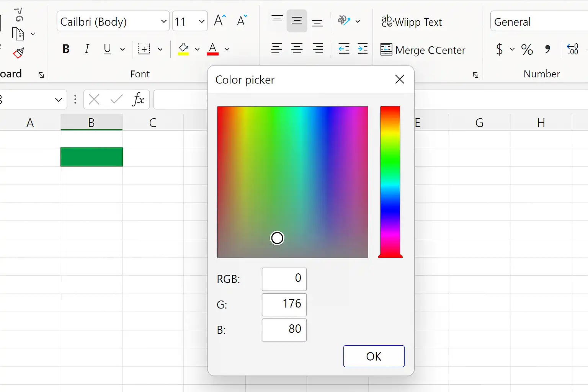Image resolution: width=588 pixels, height=392 pixels.
Task: Open the Name Box dropdown arrow
Action: click(x=59, y=100)
